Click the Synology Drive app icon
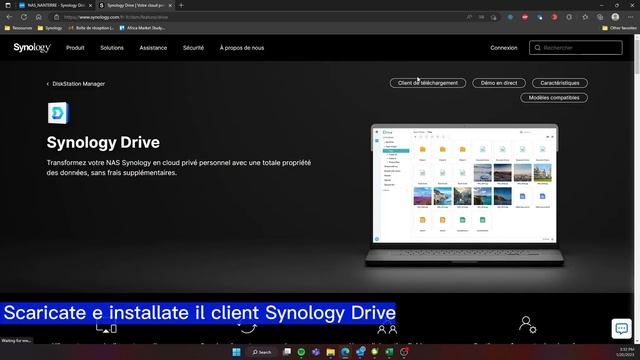 pyautogui.click(x=58, y=113)
